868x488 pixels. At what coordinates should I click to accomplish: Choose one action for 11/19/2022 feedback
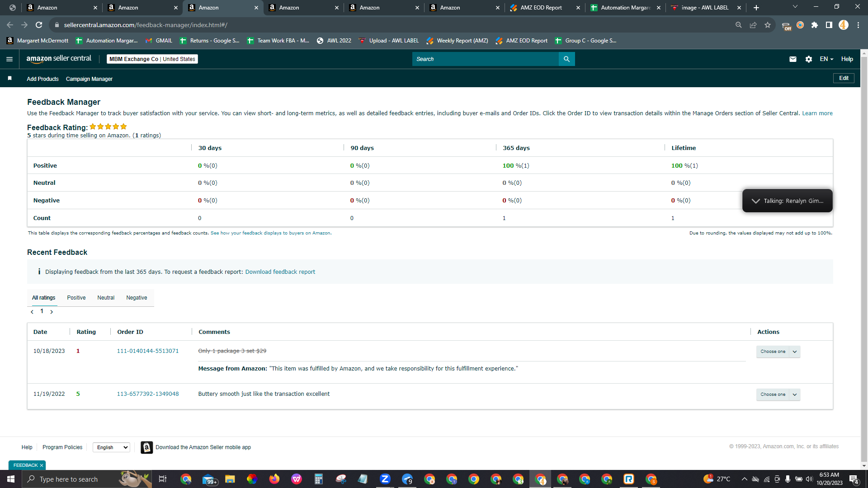pyautogui.click(x=773, y=394)
